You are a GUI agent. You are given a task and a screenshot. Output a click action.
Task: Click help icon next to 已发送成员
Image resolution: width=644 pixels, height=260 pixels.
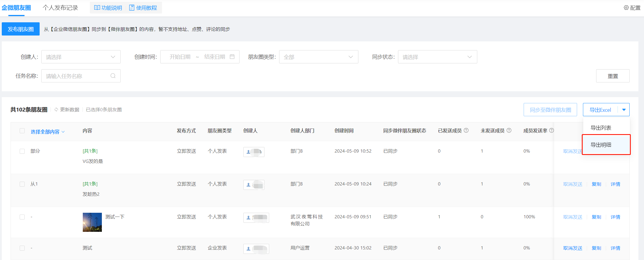pyautogui.click(x=466, y=130)
